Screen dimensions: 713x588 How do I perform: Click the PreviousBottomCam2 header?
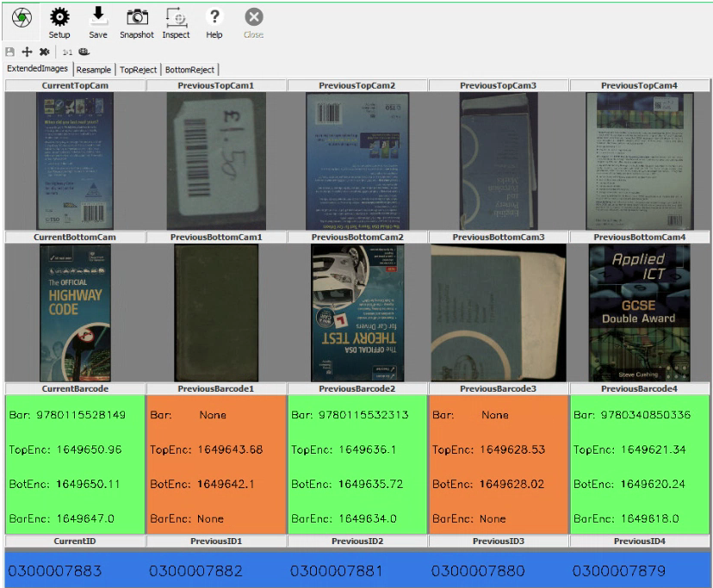point(357,237)
